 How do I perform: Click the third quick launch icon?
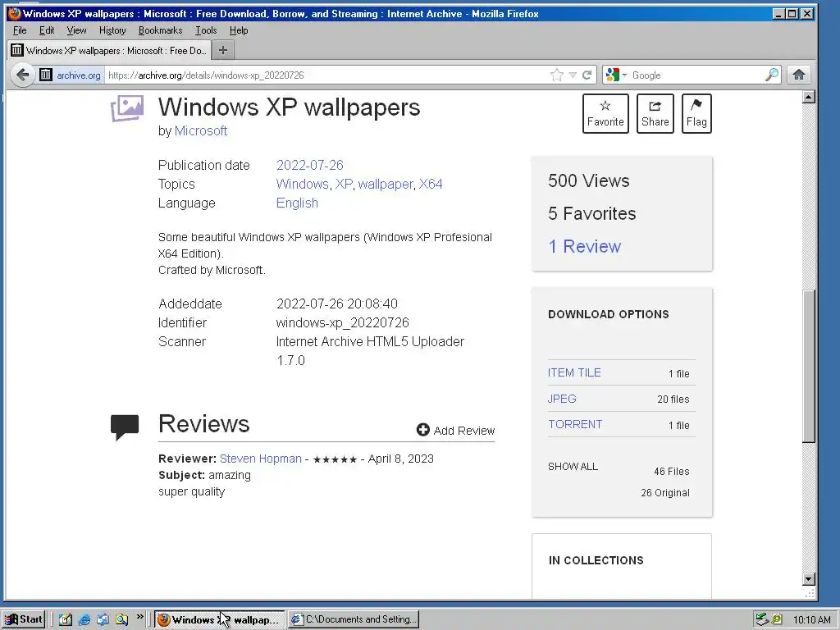tap(103, 620)
